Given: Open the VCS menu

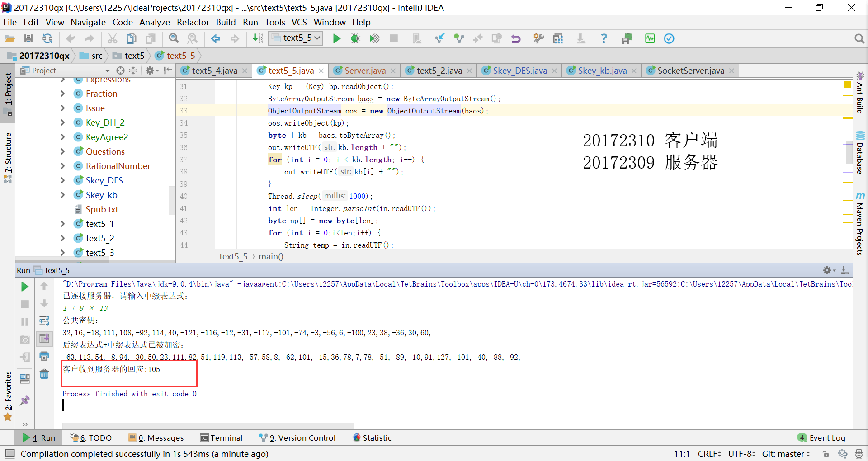Looking at the screenshot, I should [299, 22].
